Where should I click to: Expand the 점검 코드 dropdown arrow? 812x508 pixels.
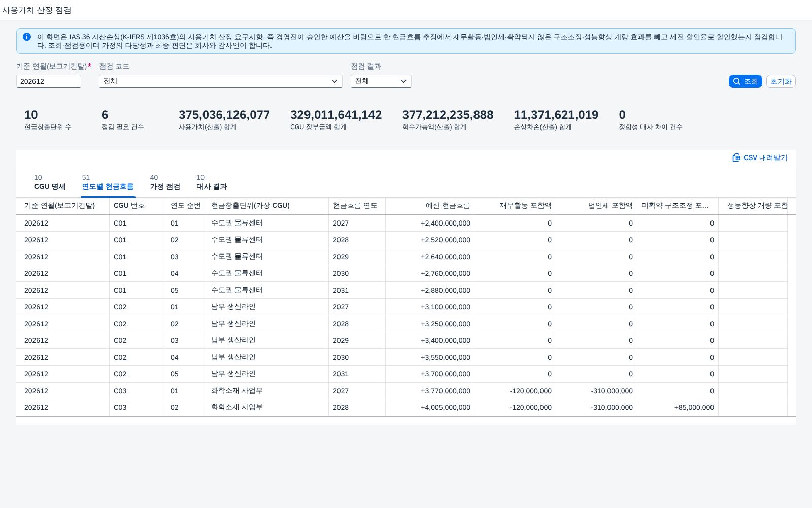334,81
